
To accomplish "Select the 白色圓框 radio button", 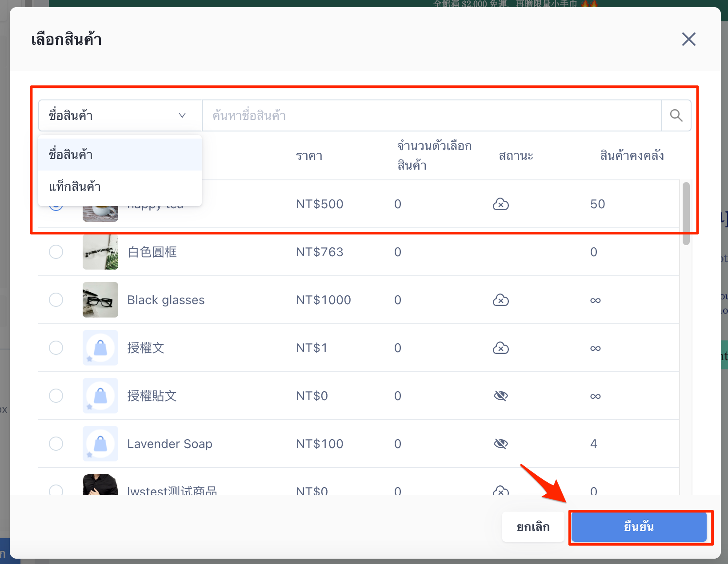I will pos(56,252).
